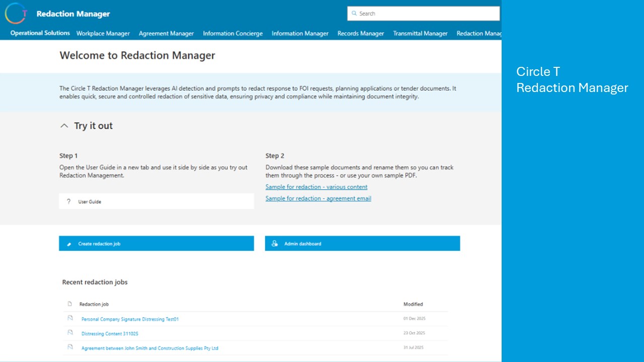Click the Circle T logo icon
The width and height of the screenshot is (644, 362).
pos(16,13)
